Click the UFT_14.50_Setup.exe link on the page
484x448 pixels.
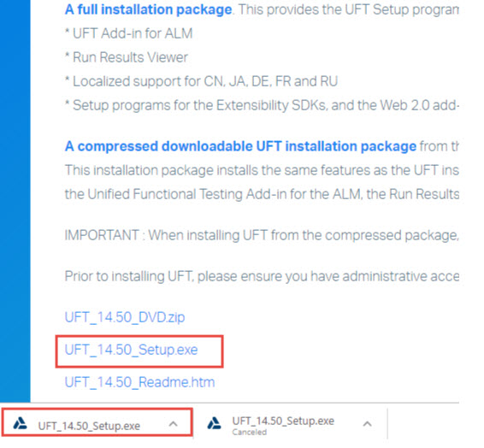click(x=131, y=350)
